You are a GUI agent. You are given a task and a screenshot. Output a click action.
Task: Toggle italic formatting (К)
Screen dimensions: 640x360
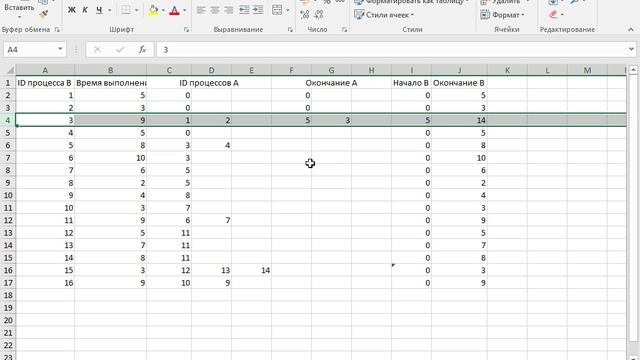coord(85,10)
